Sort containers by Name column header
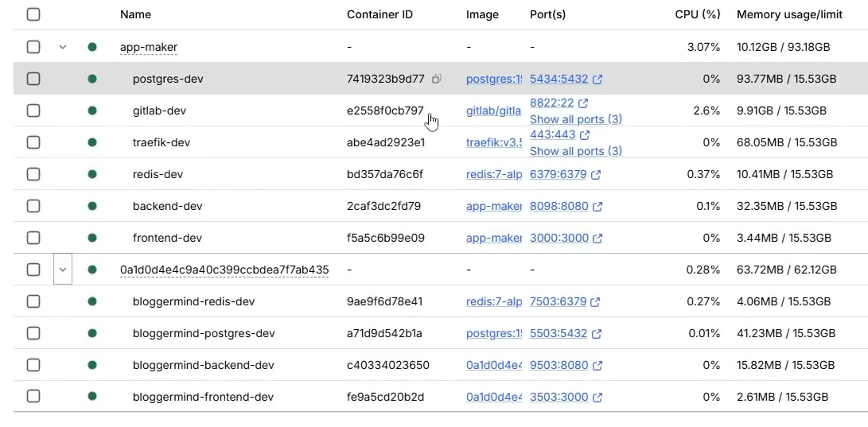 point(135,14)
